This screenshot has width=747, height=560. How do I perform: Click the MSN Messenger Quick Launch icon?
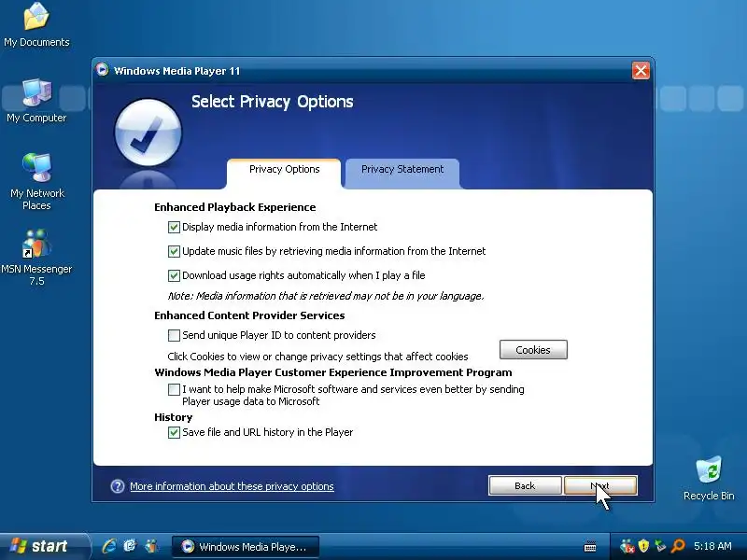click(151, 546)
